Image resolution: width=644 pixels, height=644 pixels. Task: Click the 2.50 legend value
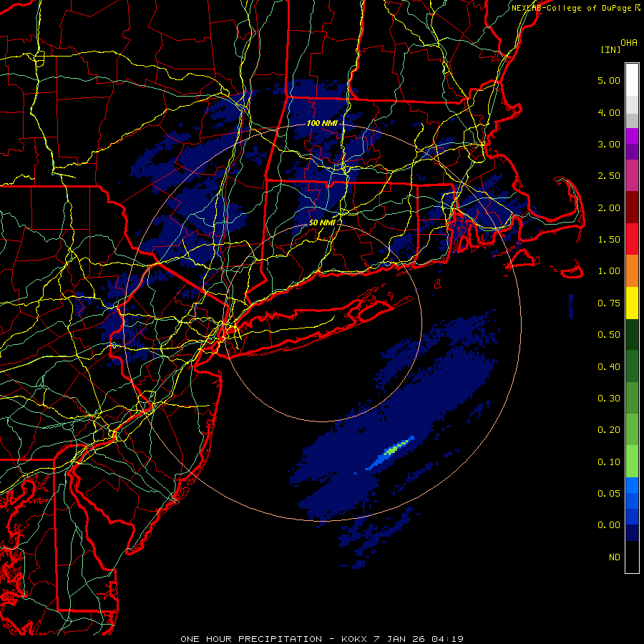click(x=609, y=176)
